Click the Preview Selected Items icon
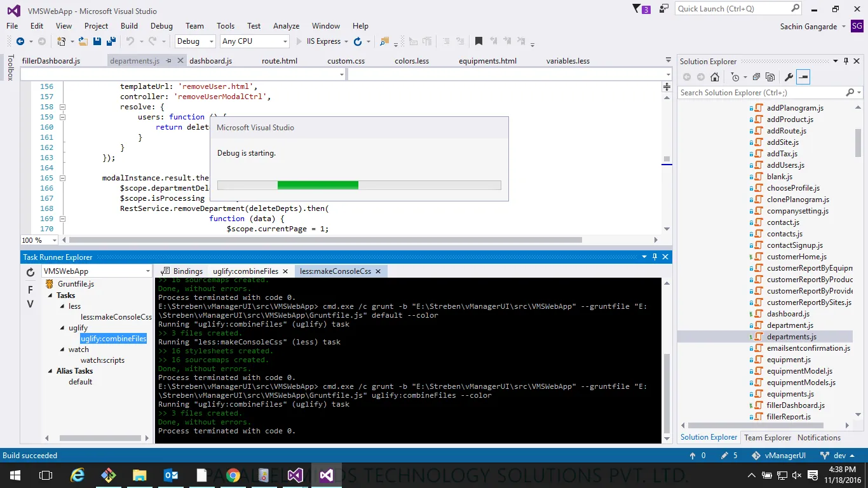The height and width of the screenshot is (488, 868). tap(803, 77)
